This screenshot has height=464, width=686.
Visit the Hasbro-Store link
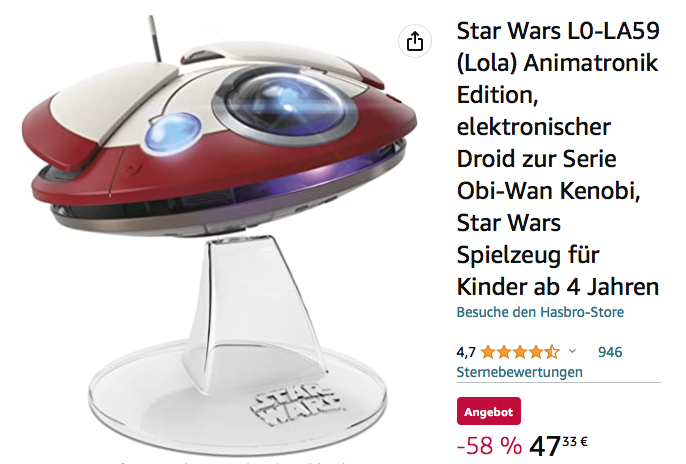540,312
